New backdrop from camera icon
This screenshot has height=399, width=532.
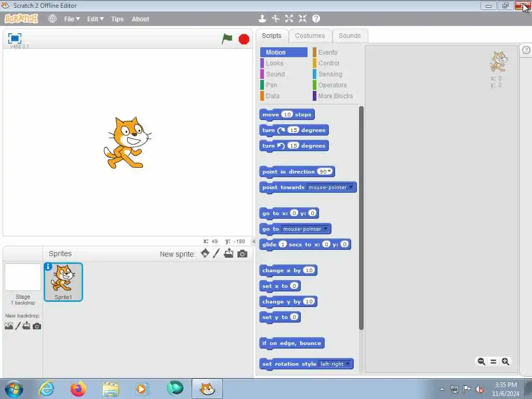tap(37, 326)
